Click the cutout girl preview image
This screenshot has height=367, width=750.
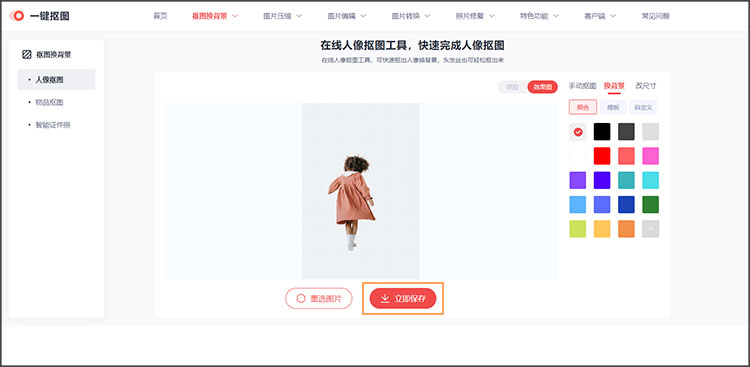[x=360, y=191]
